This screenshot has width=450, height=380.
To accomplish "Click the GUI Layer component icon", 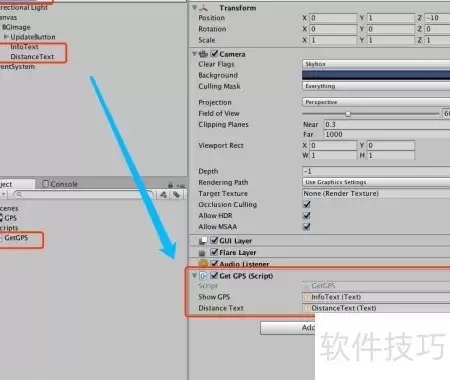I will [203, 241].
